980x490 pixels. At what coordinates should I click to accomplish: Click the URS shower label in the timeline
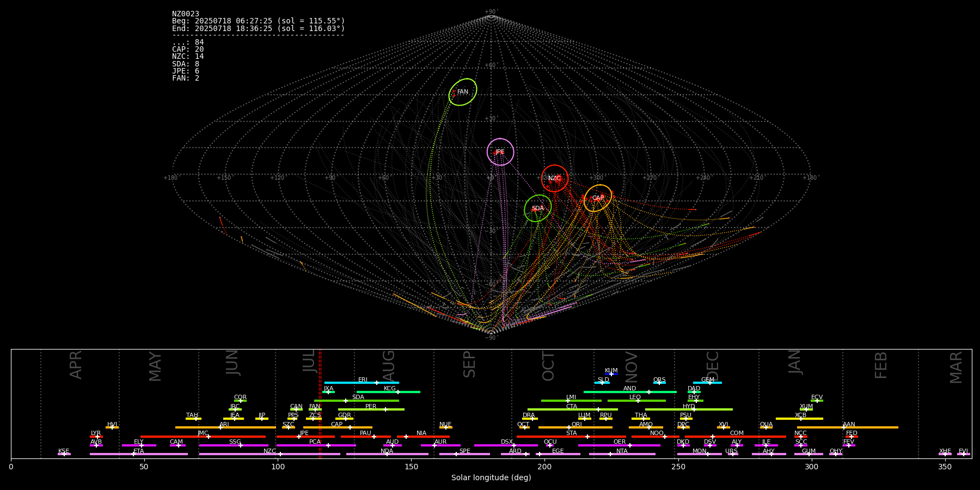pyautogui.click(x=731, y=451)
